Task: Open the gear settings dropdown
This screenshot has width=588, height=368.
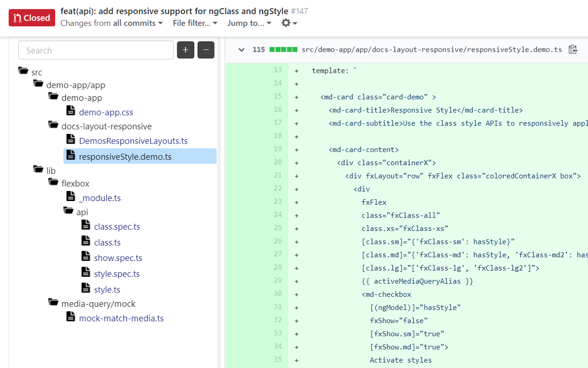Action: point(289,23)
